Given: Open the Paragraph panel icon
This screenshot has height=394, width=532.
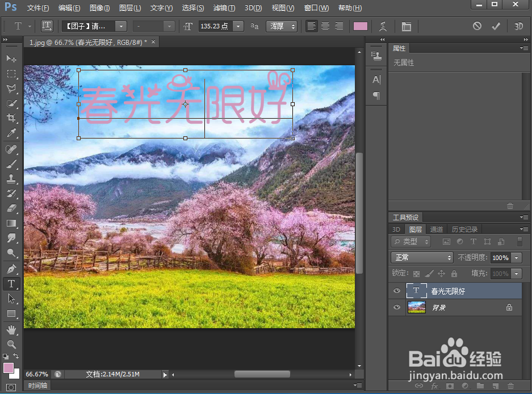Looking at the screenshot, I should coord(376,96).
